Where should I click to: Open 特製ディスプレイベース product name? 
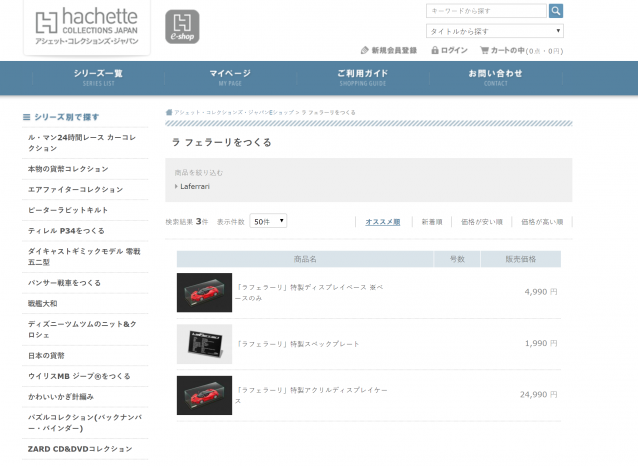click(310, 293)
